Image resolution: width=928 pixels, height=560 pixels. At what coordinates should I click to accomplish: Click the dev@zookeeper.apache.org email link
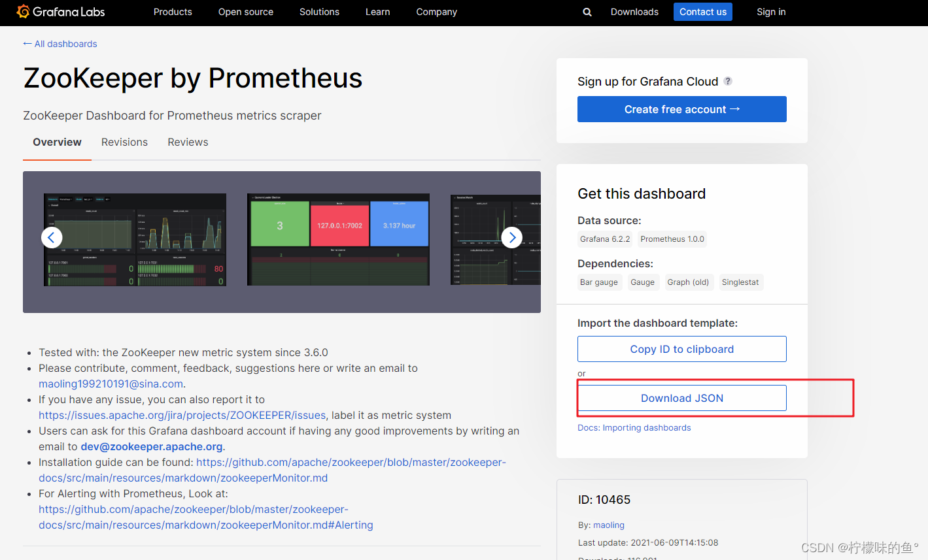(152, 446)
